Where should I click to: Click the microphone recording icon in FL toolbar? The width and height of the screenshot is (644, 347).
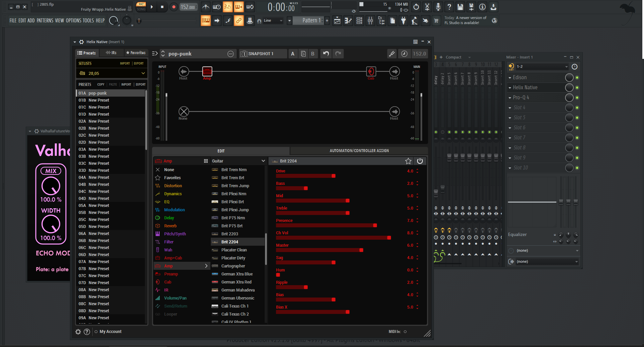coord(438,7)
